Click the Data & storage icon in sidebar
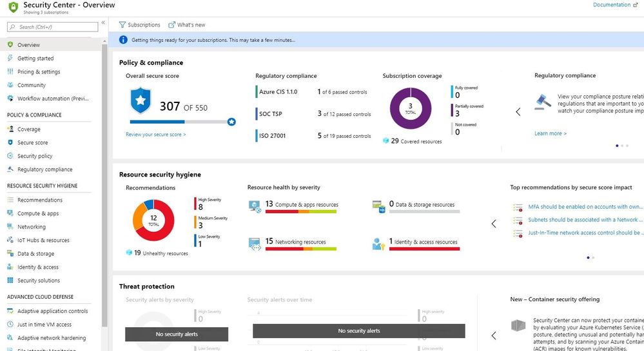644x351 pixels. 10,253
